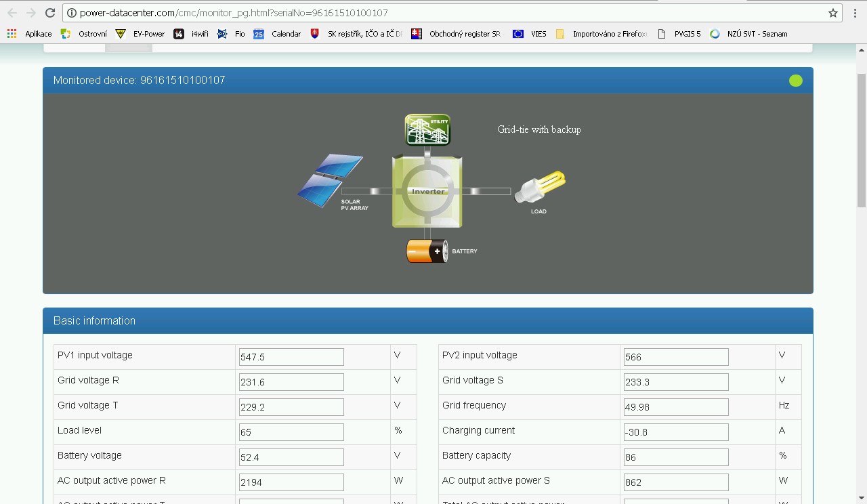
Task: Open the EV-Power bookmark
Action: pos(140,34)
